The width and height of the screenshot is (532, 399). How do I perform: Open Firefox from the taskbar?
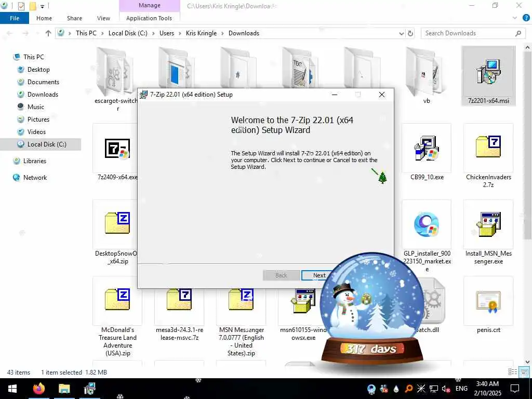[38, 389]
